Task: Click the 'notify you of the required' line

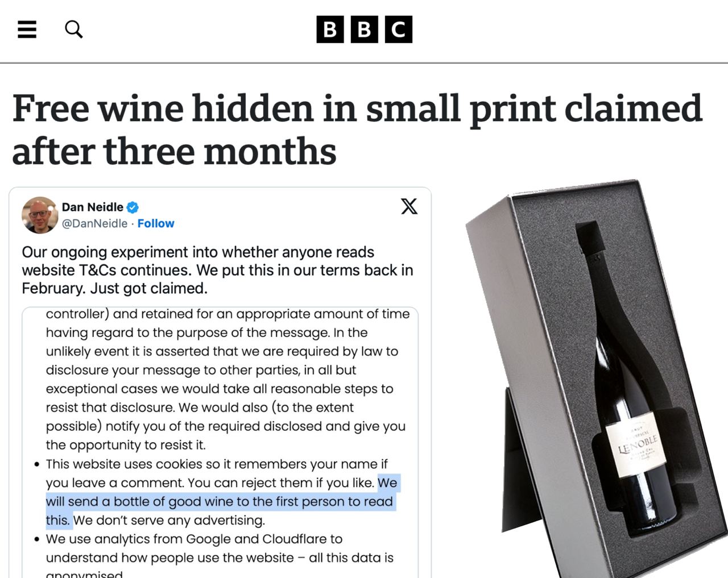Action: pos(225,426)
